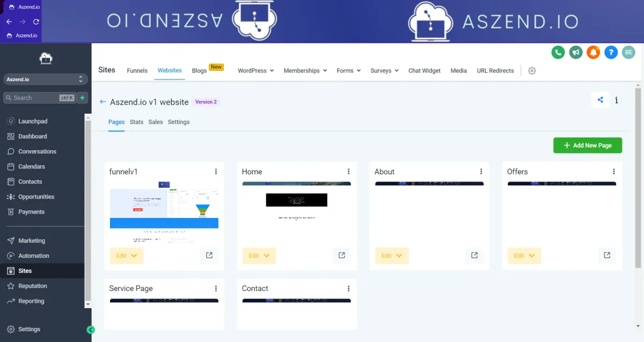
Task: Open Edit dropdown on About card
Action: pyautogui.click(x=392, y=256)
